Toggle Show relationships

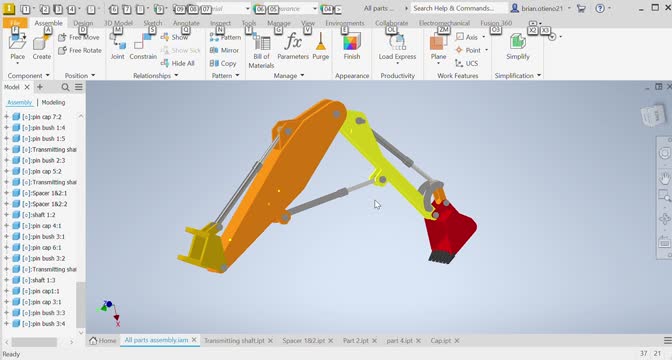(x=174, y=37)
